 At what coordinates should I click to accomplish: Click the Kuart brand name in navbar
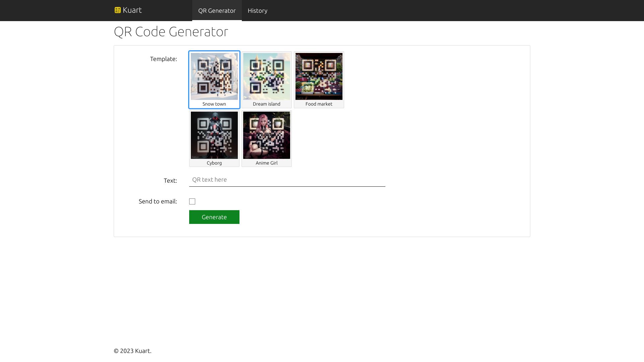click(x=132, y=10)
